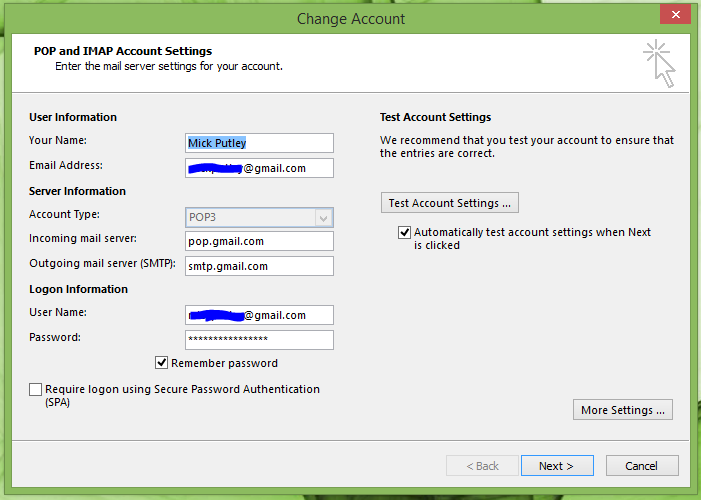This screenshot has width=701, height=500.
Task: Click the Change Account title bar text
Action: (351, 19)
